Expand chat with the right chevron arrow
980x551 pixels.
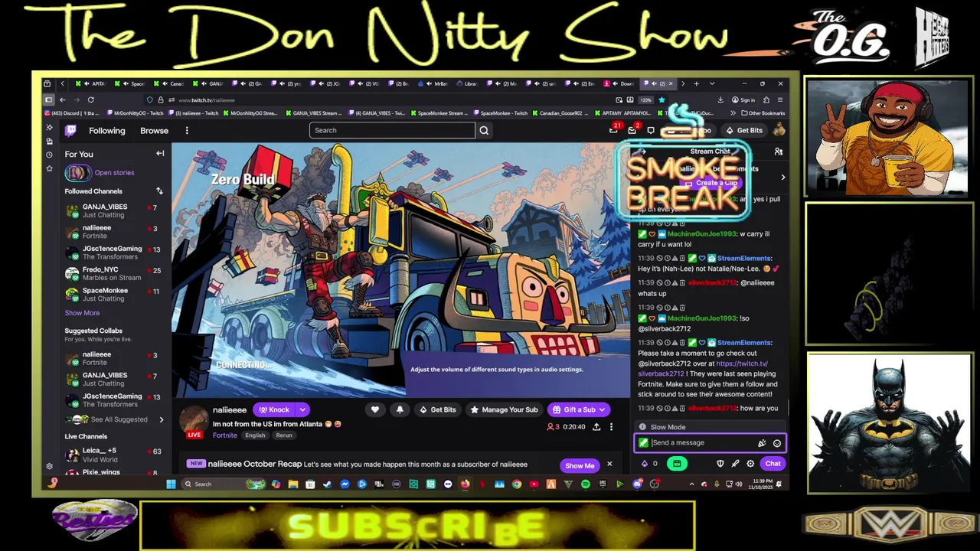coord(782,178)
